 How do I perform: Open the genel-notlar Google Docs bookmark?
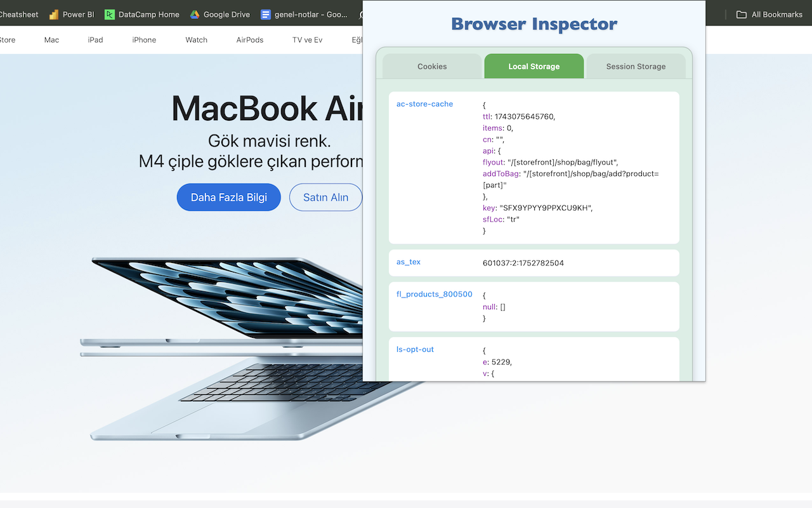(x=304, y=14)
